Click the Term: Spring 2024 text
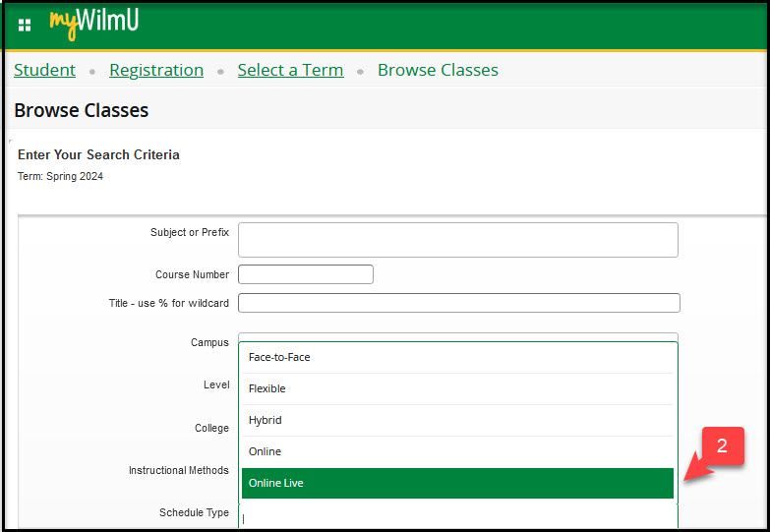Screen dimensions: 770x532 coord(60,177)
